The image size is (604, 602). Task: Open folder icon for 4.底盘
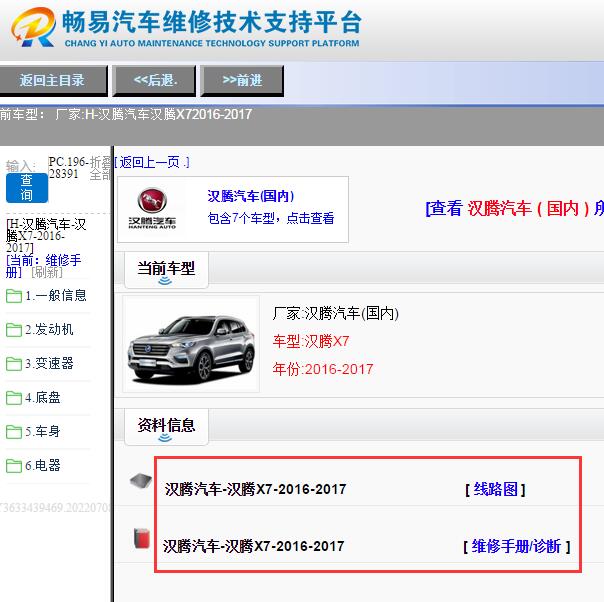14,397
